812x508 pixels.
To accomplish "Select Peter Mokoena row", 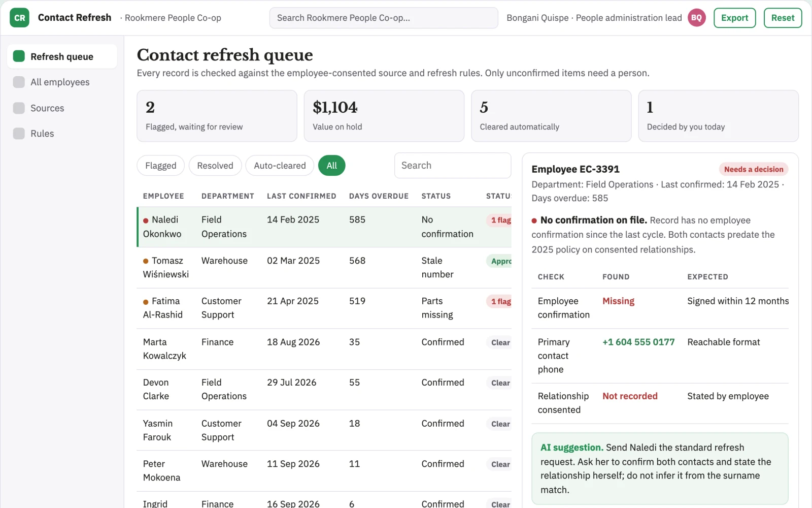I will [x=324, y=471].
